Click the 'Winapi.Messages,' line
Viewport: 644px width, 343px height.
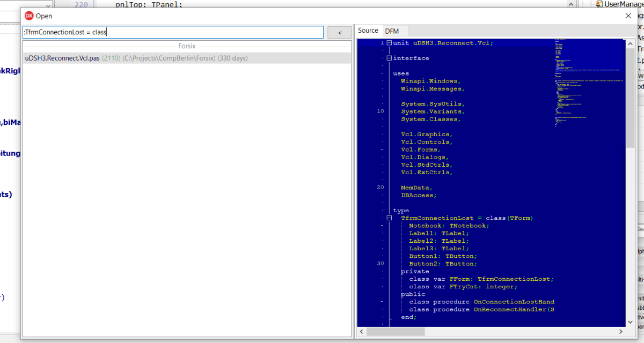coord(433,88)
